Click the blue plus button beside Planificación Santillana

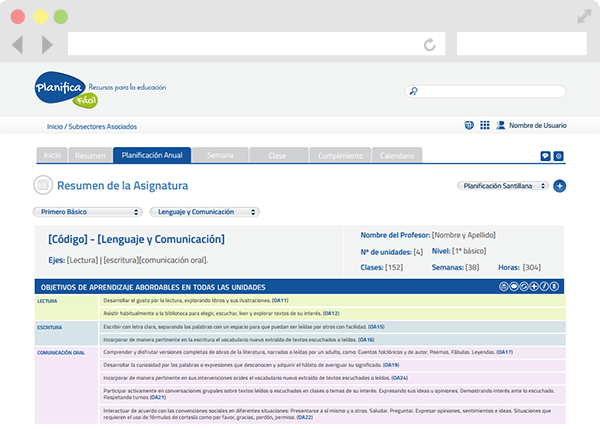[x=559, y=186]
